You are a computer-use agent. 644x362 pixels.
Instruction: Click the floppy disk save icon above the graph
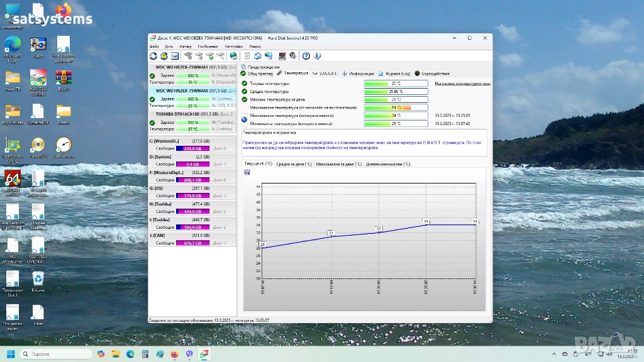tap(247, 172)
